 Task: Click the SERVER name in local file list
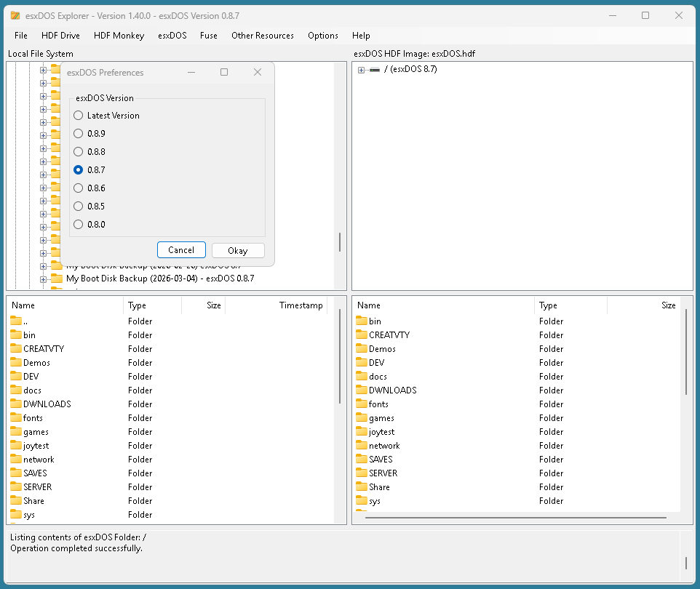(38, 486)
